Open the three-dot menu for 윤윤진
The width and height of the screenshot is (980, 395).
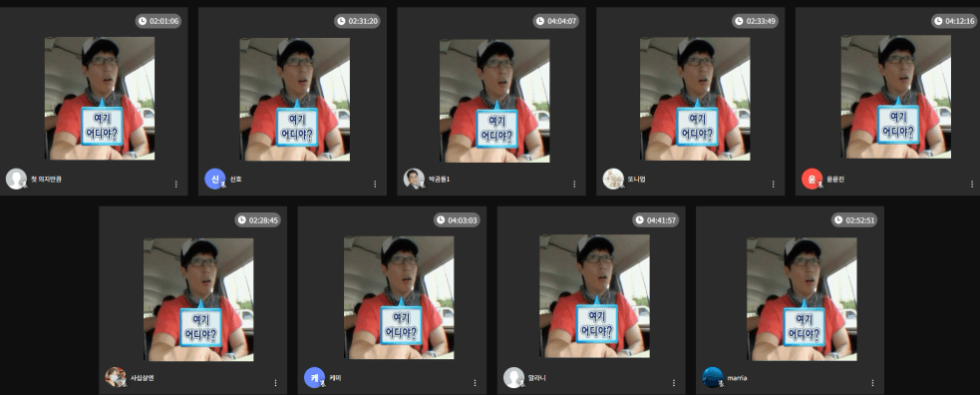point(972,185)
